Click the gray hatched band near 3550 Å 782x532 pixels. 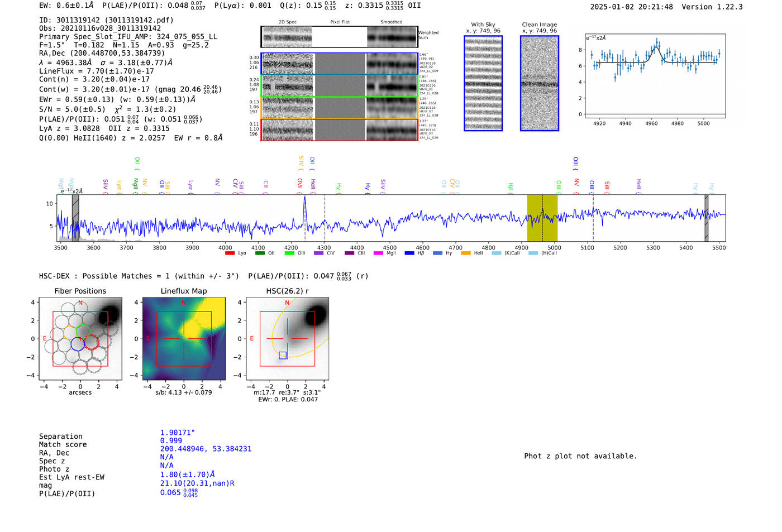pos(75,218)
